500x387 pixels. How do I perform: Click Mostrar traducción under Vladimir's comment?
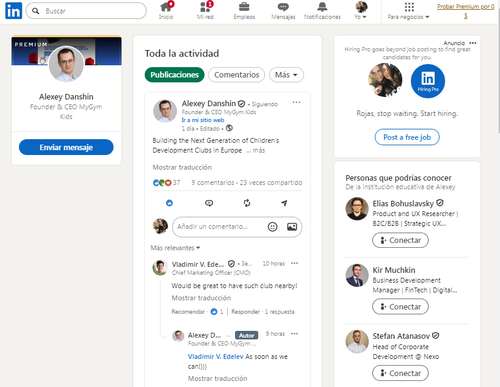coord(201,298)
